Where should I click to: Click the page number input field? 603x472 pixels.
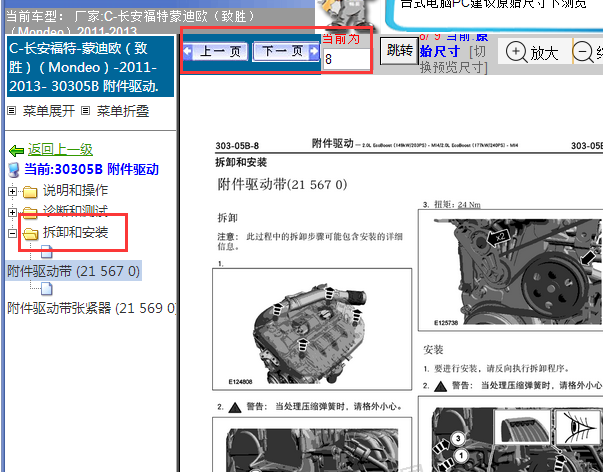pyautogui.click(x=346, y=59)
